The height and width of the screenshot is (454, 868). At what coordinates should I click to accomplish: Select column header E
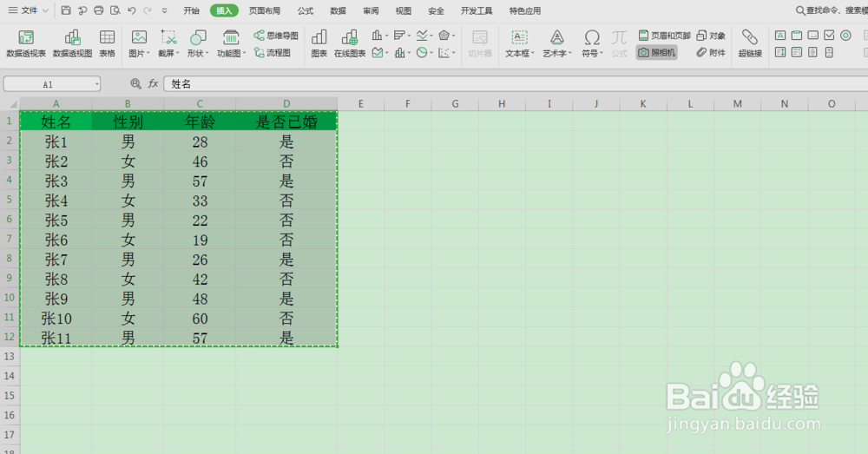click(361, 103)
